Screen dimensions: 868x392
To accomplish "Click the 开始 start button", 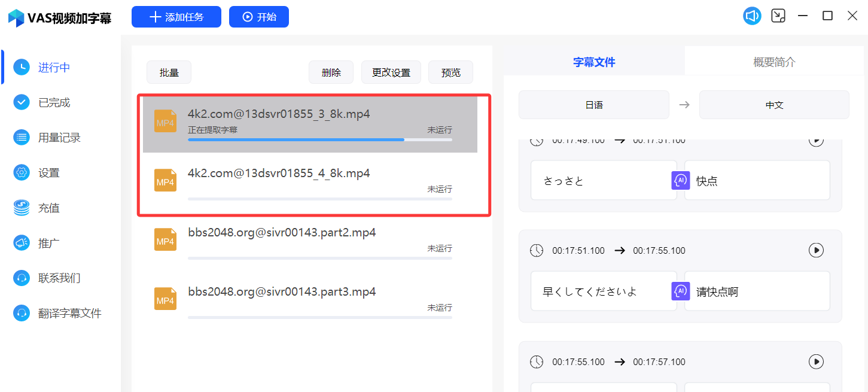I will click(258, 16).
